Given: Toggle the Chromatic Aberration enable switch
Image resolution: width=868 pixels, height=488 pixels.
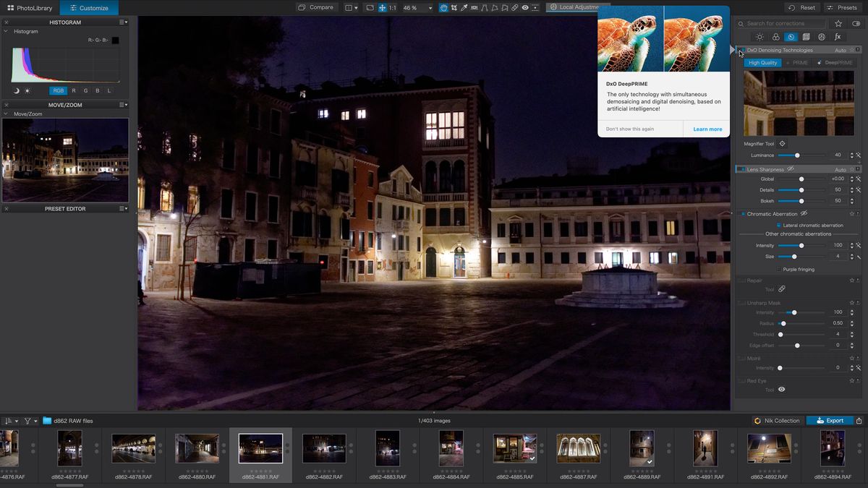Looking at the screenshot, I should pos(743,214).
